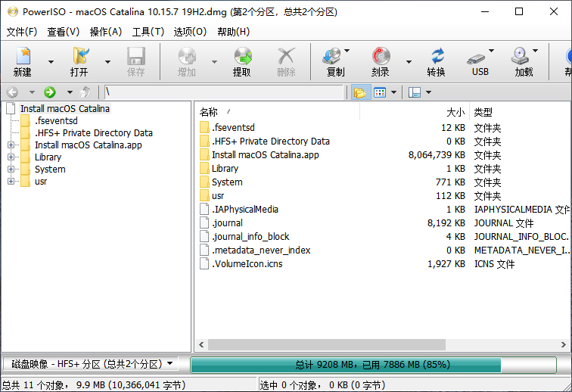
Task: Open the 文件(F) menu
Action: pos(22,32)
